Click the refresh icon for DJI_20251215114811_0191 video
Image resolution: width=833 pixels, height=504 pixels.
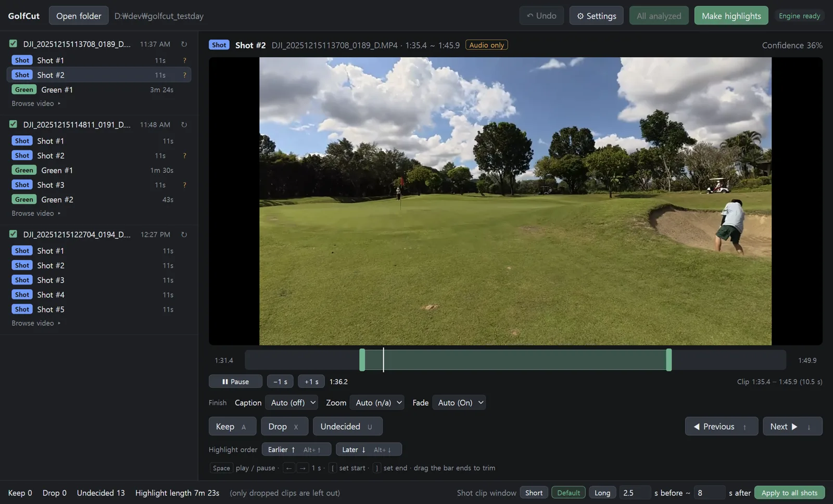coord(184,125)
